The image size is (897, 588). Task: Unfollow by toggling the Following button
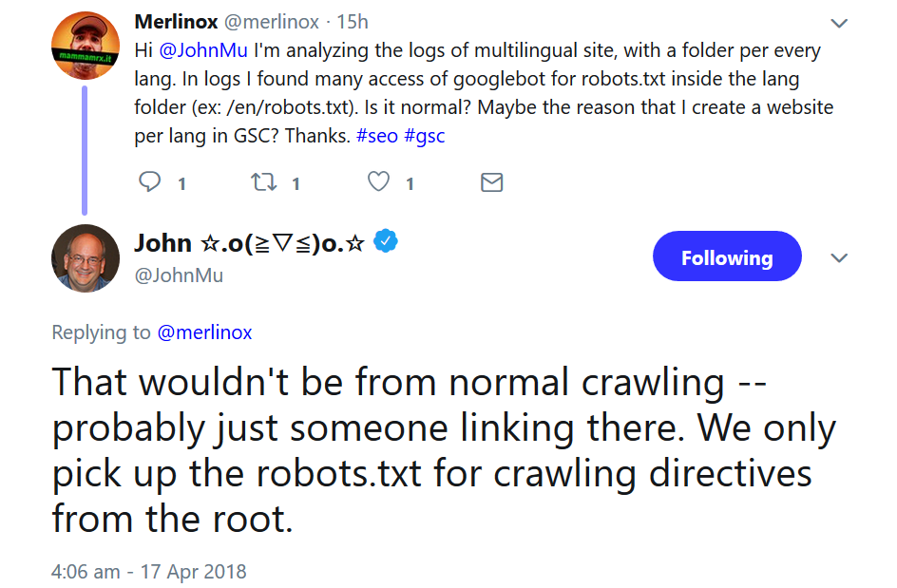point(726,256)
